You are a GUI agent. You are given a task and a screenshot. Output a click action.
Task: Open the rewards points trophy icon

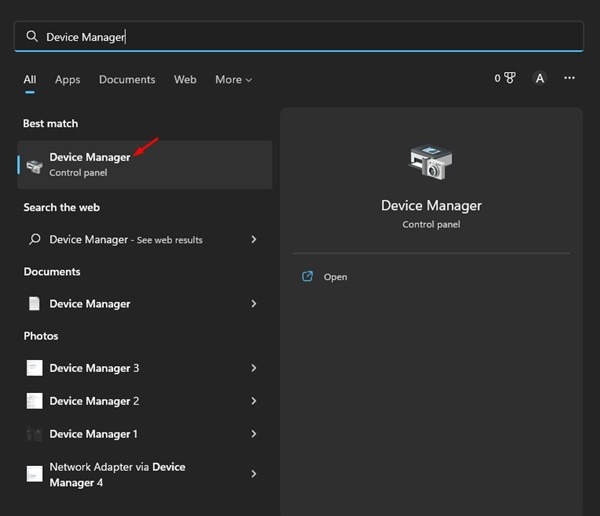[x=510, y=78]
